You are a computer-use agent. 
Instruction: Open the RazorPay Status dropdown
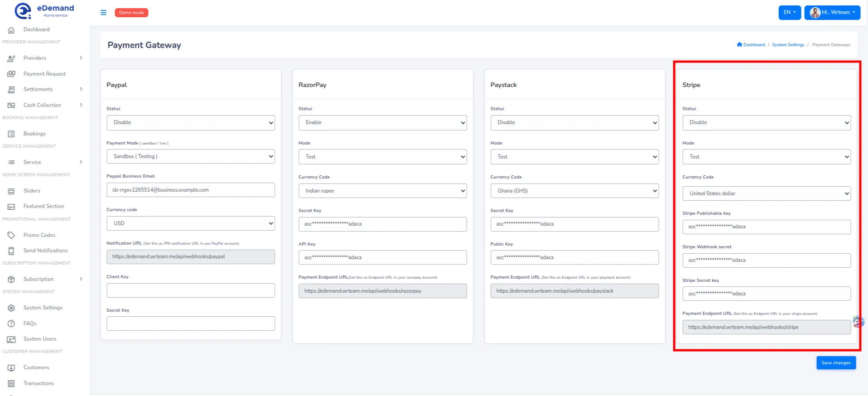(x=383, y=122)
